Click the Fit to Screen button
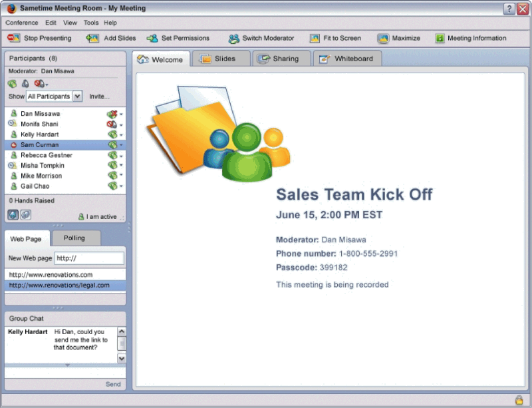 pyautogui.click(x=335, y=38)
